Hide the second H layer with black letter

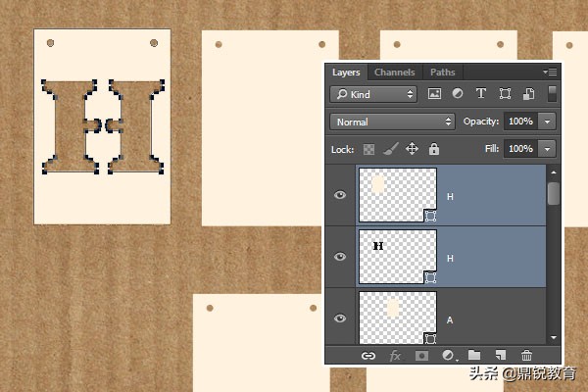tap(340, 257)
